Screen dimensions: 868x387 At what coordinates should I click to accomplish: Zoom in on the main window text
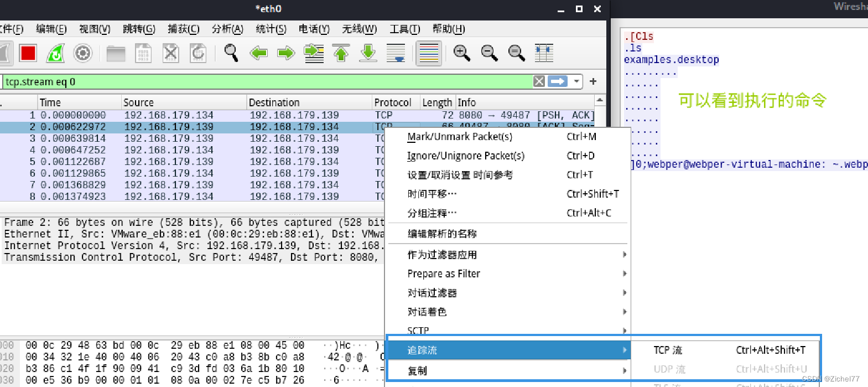461,53
